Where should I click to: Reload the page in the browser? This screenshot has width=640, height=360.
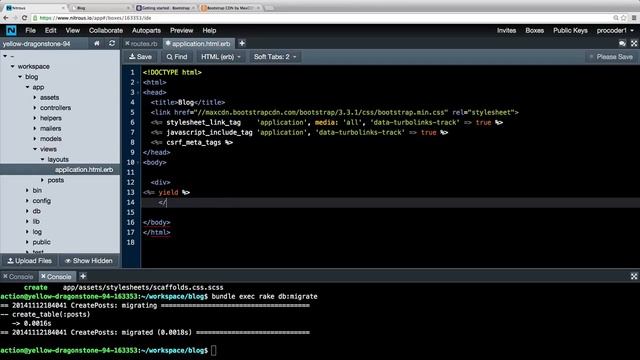point(24,18)
